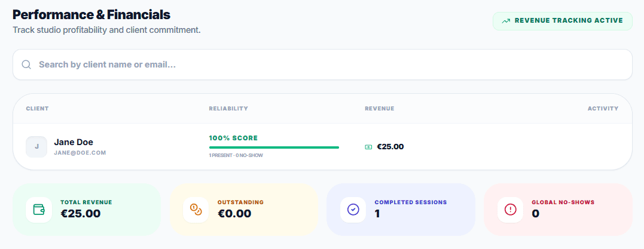Sort by the Reliability column header
This screenshot has height=249, width=644.
[x=228, y=109]
